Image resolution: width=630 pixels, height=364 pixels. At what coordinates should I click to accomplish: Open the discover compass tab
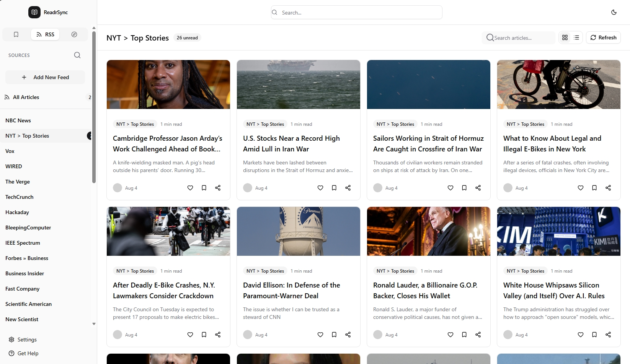click(x=74, y=34)
